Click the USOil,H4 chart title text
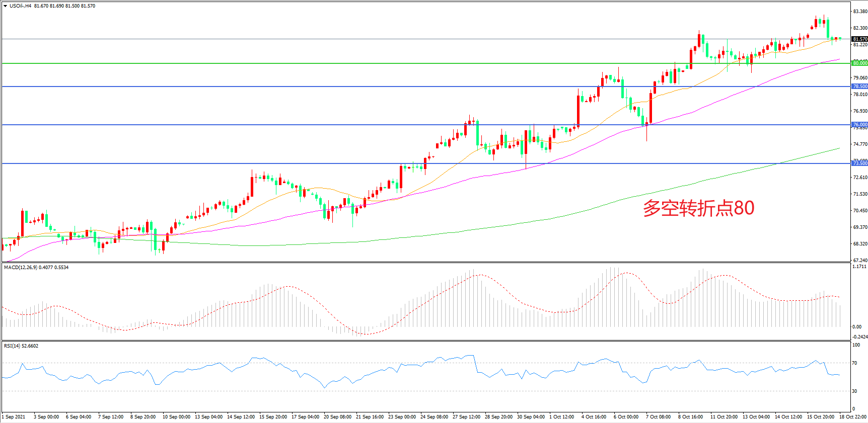 [x=21, y=6]
